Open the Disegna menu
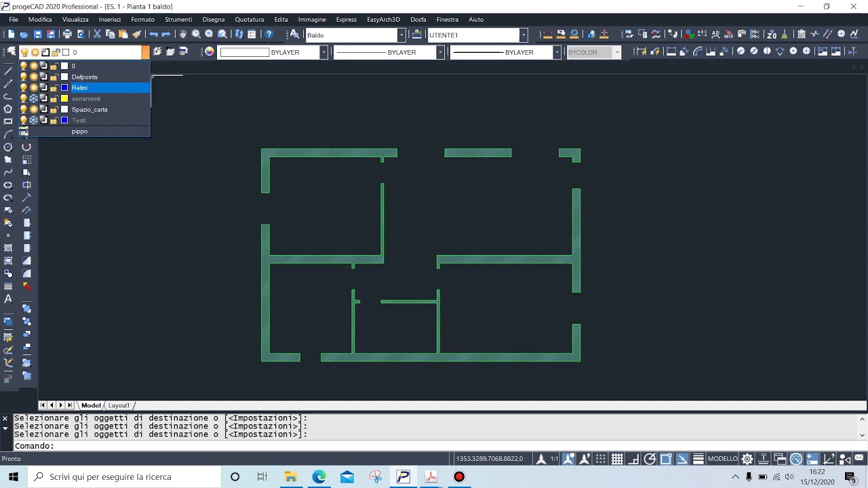The image size is (868, 488). click(213, 20)
